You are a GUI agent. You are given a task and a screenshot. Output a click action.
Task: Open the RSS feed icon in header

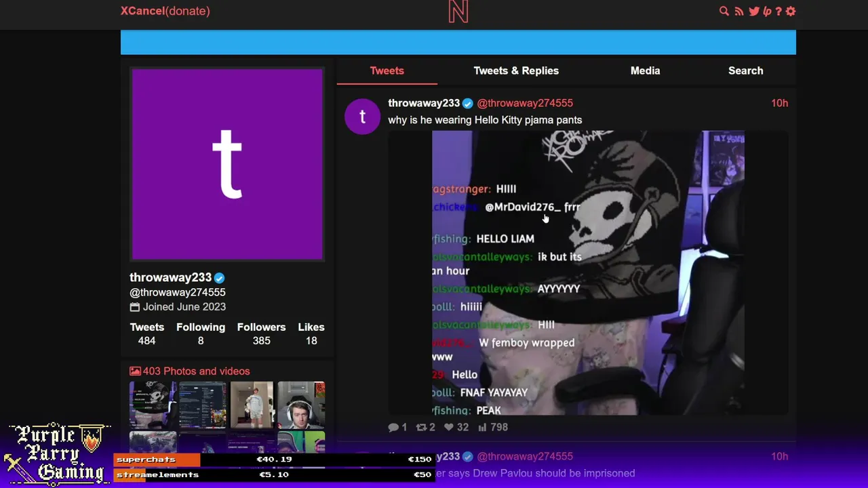739,11
